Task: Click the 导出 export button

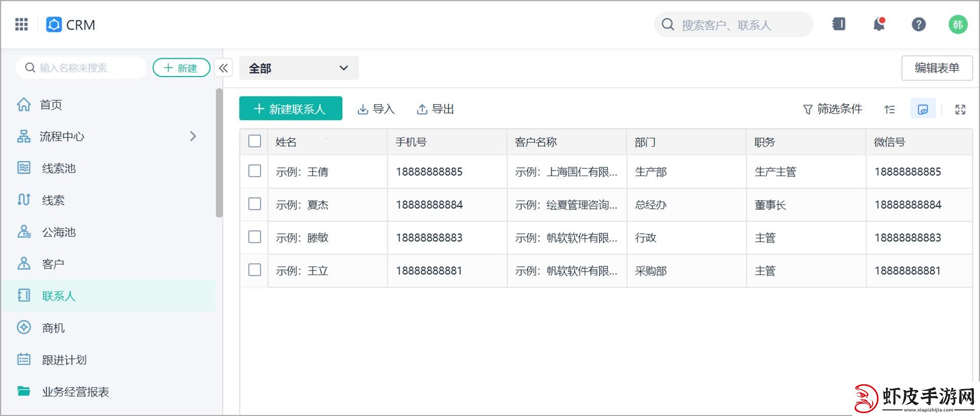Action: click(435, 109)
